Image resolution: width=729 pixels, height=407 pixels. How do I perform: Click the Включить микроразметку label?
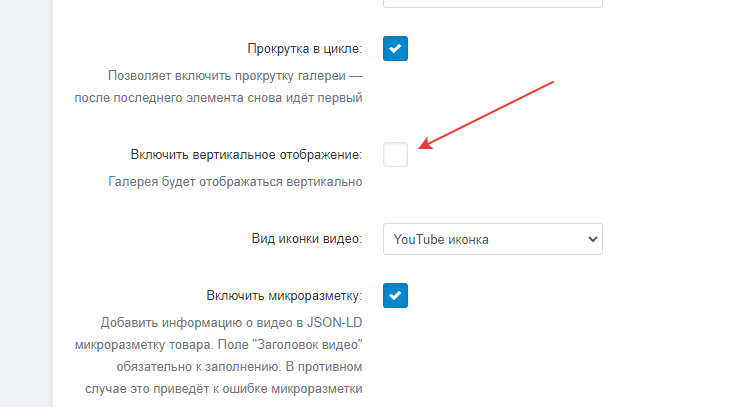tap(284, 296)
